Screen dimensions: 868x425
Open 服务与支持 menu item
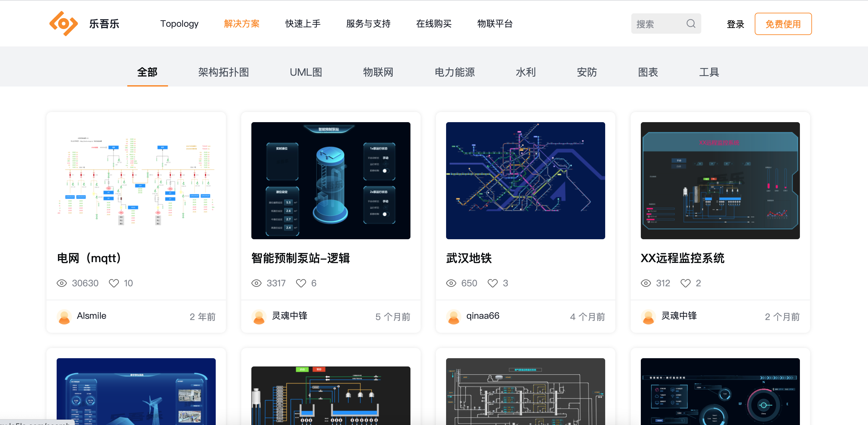[368, 24]
